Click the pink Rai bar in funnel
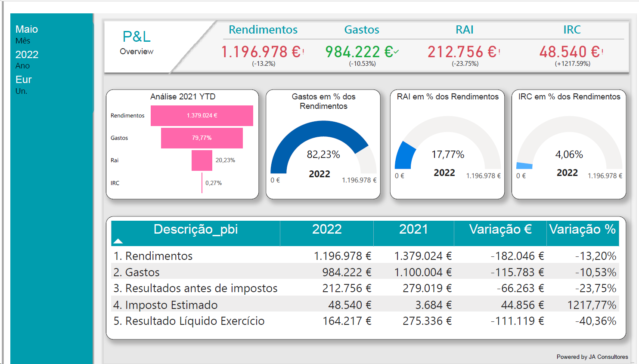This screenshot has width=639, height=364. pyautogui.click(x=202, y=160)
